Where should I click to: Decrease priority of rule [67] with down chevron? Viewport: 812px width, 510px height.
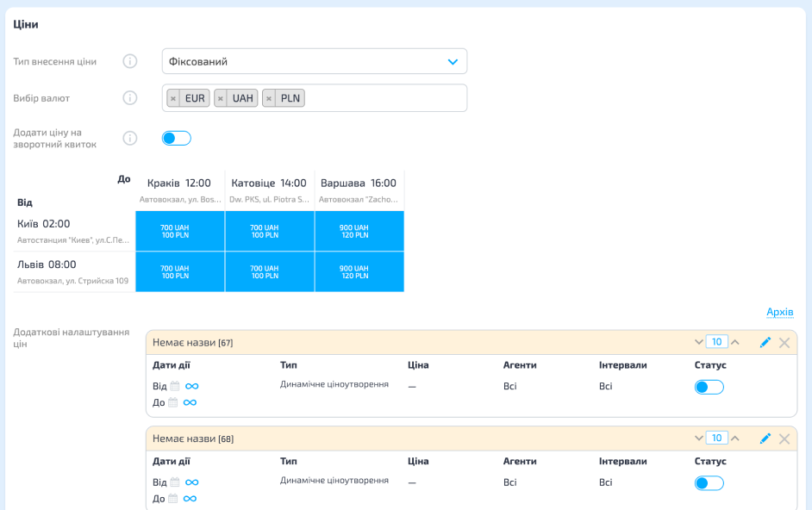click(698, 342)
